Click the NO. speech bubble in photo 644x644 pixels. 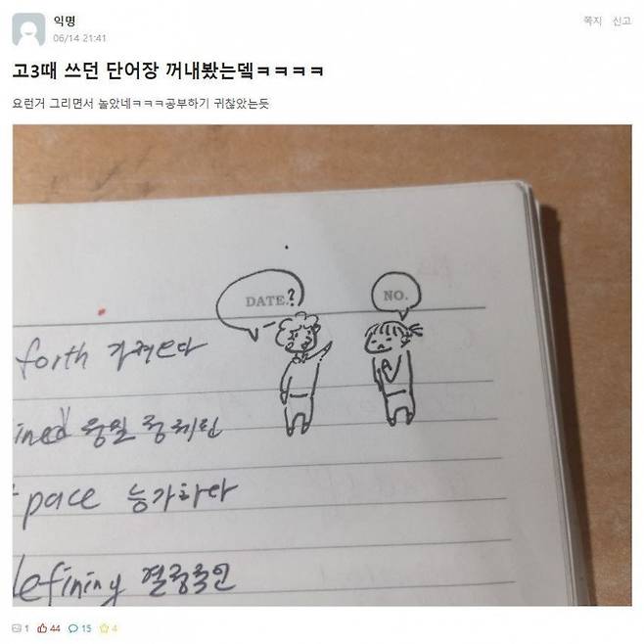tap(396, 295)
